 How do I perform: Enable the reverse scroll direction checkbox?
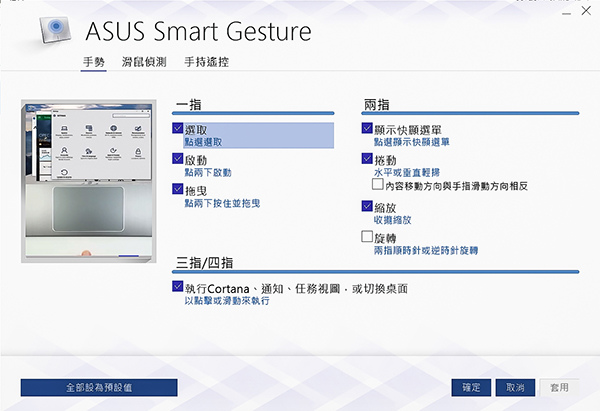pos(377,184)
